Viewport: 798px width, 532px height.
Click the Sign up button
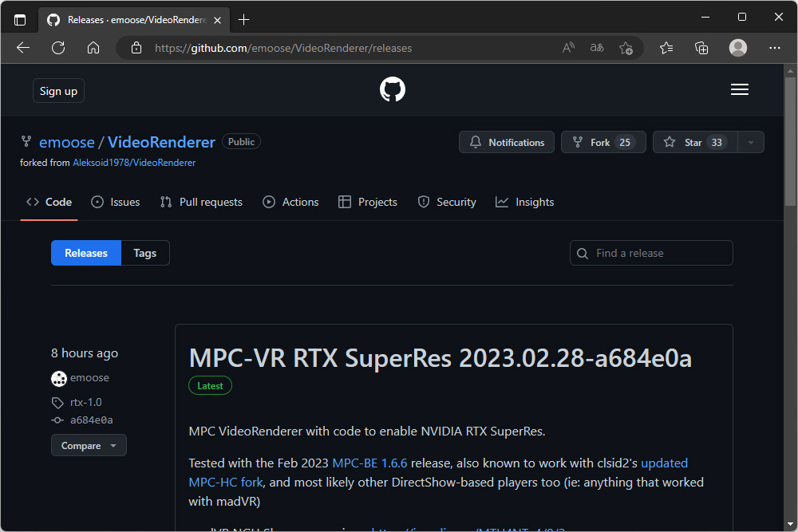[57, 90]
